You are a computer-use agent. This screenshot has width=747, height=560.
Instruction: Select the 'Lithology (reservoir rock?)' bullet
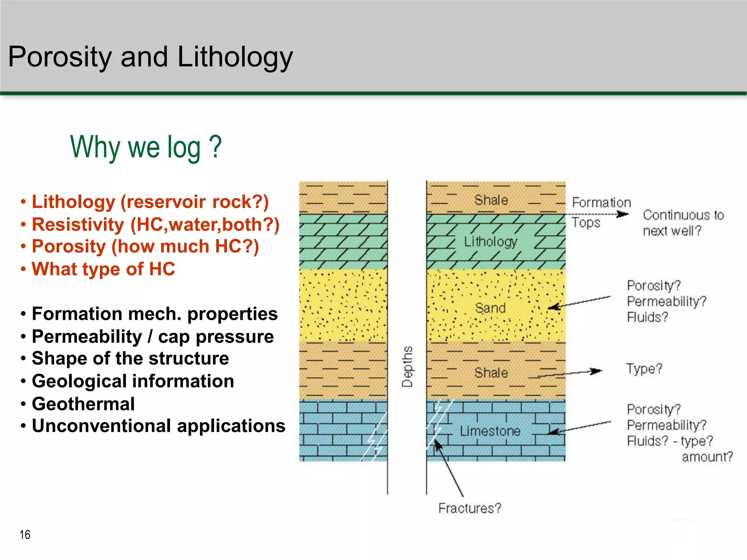tap(150, 202)
